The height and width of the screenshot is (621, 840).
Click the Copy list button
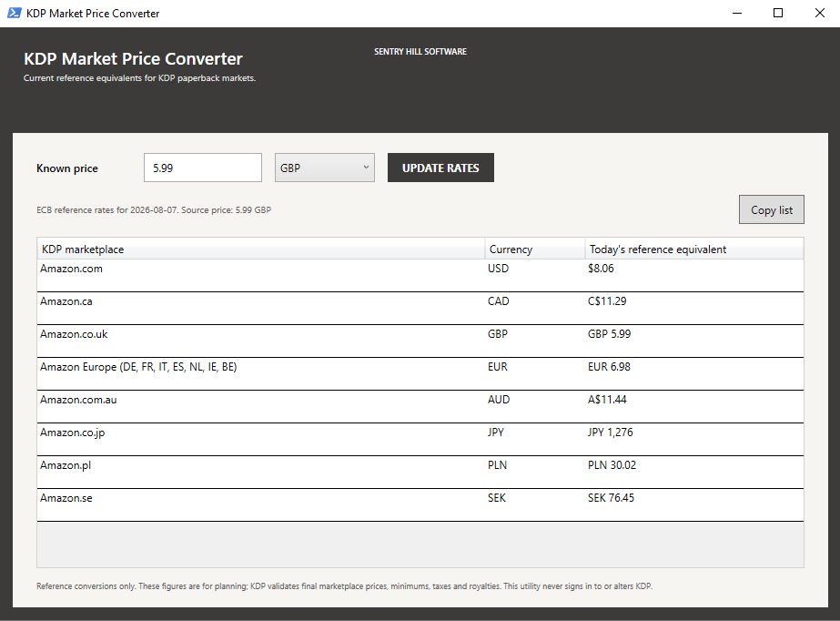tap(771, 209)
